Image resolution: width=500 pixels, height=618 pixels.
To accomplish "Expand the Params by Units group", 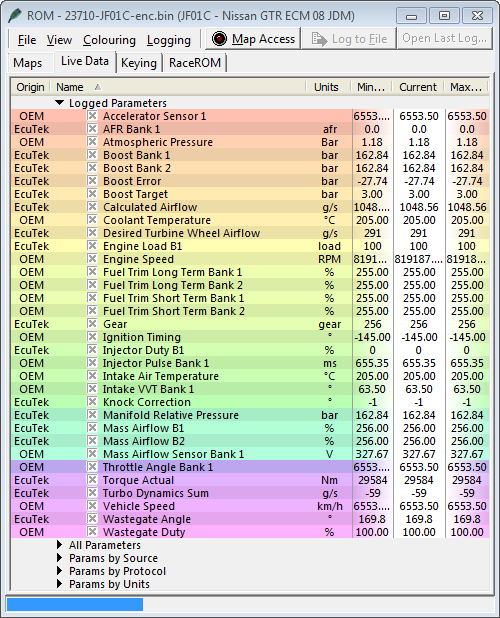I will [59, 584].
